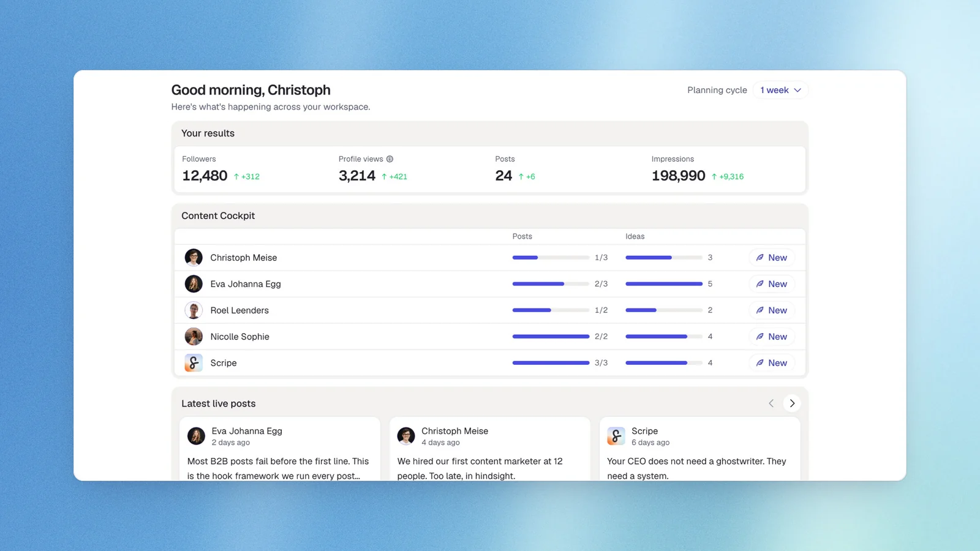Create New post for Christoph Meise
This screenshot has width=980, height=551.
pyautogui.click(x=772, y=258)
